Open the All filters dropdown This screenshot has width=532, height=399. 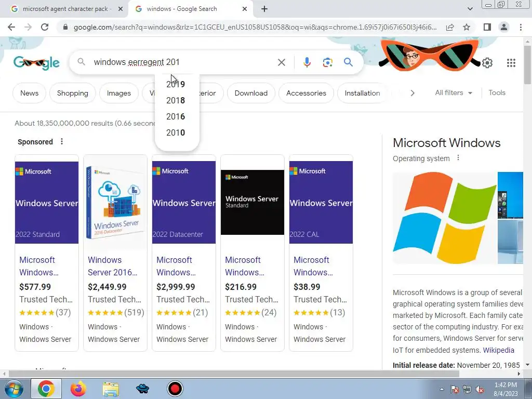coord(454,92)
